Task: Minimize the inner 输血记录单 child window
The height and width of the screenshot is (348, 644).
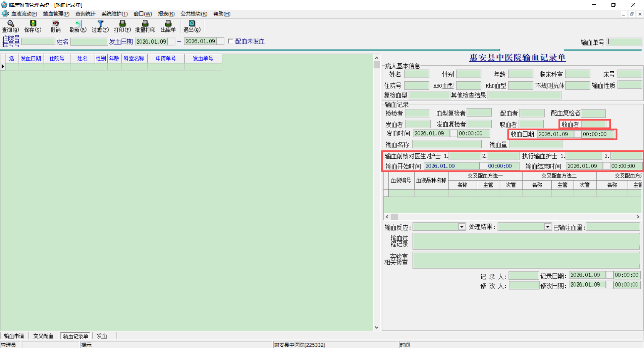Action: point(623,14)
